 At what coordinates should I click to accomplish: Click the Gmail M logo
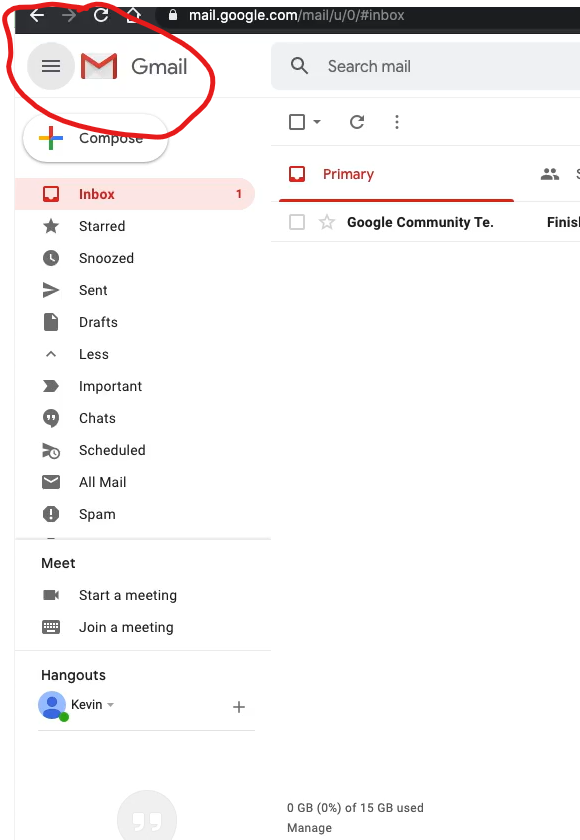click(99, 66)
